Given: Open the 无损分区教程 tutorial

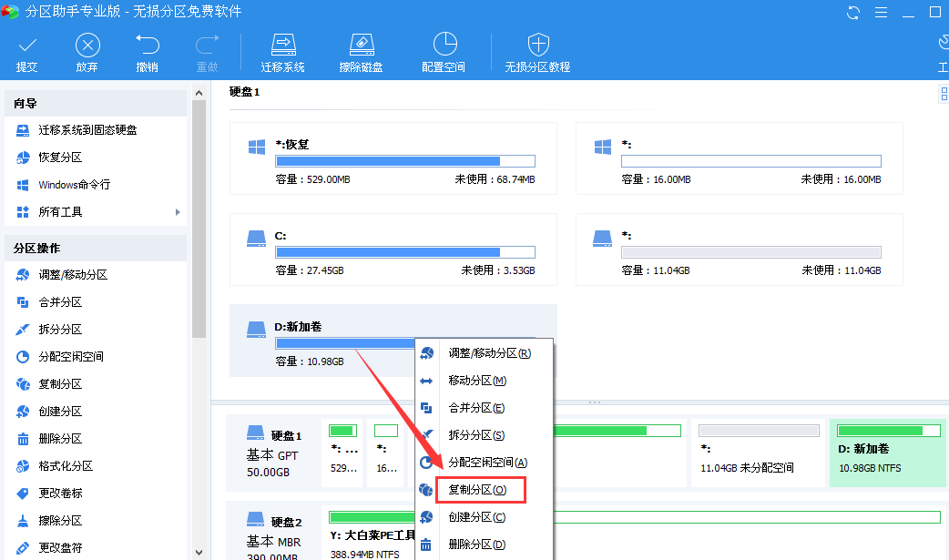Looking at the screenshot, I should click(537, 54).
